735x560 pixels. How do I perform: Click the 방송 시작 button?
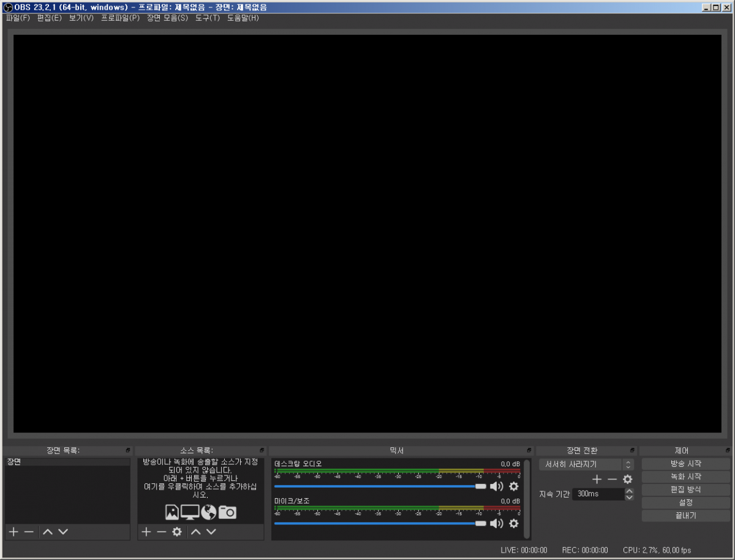[686, 464]
